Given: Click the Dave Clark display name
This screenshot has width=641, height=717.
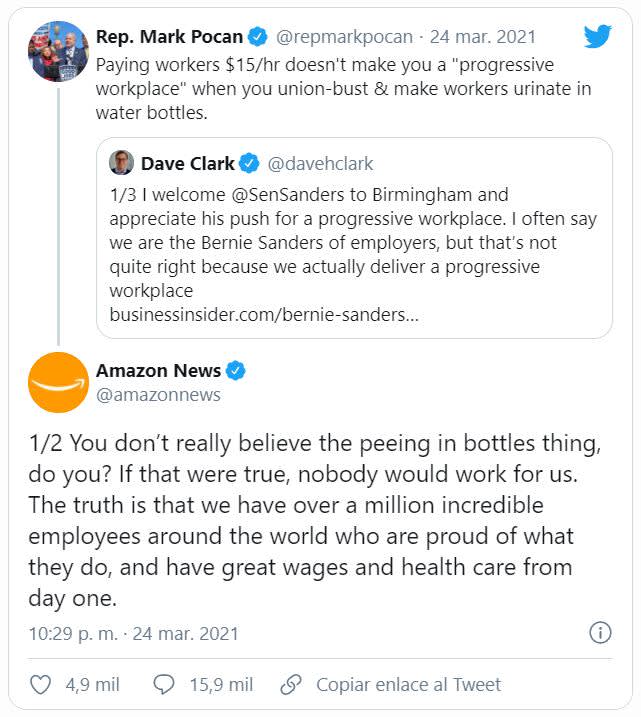Looking at the screenshot, I should tap(188, 163).
